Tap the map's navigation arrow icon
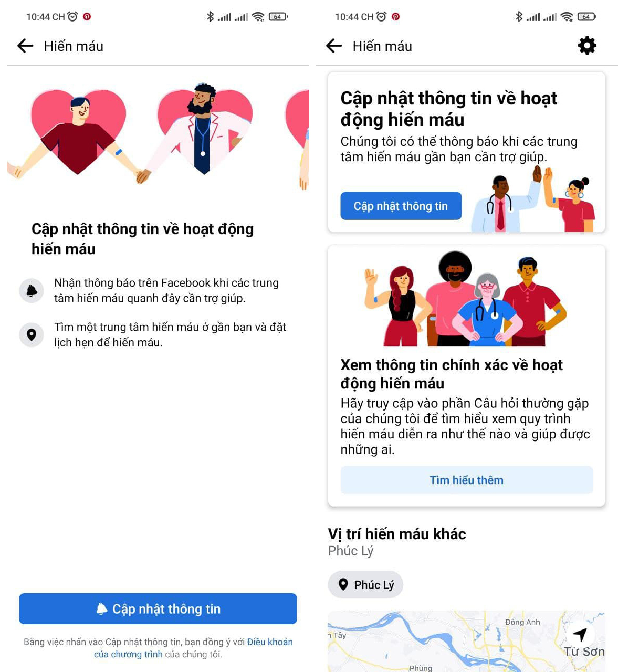This screenshot has height=672, width=618. coord(580,634)
